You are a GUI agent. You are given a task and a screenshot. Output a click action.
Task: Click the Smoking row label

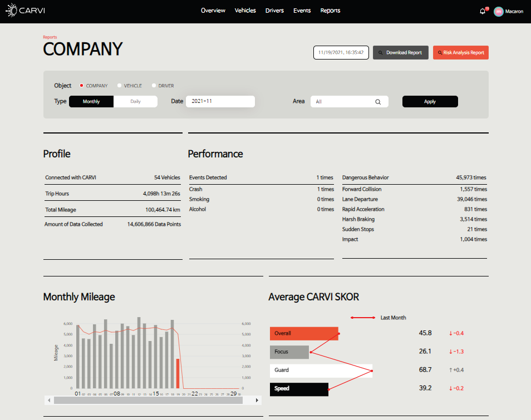(199, 199)
